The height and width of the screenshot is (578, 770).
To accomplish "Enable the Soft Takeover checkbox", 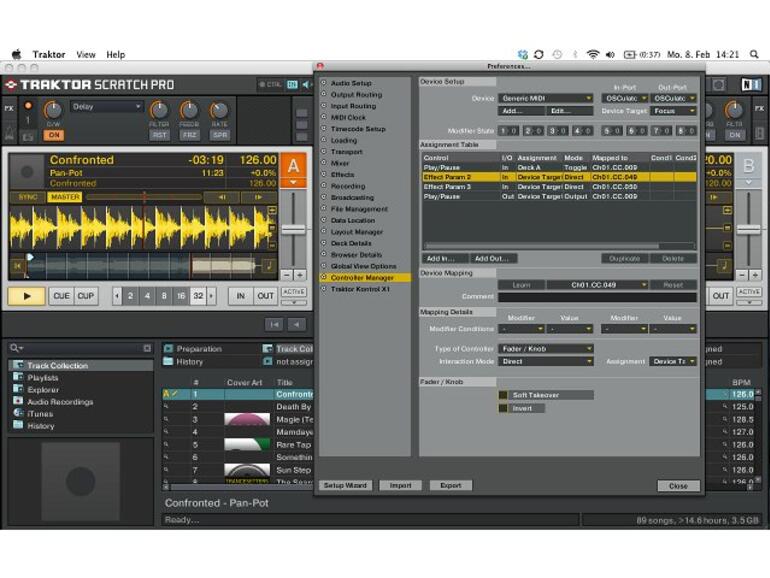I will (504, 395).
